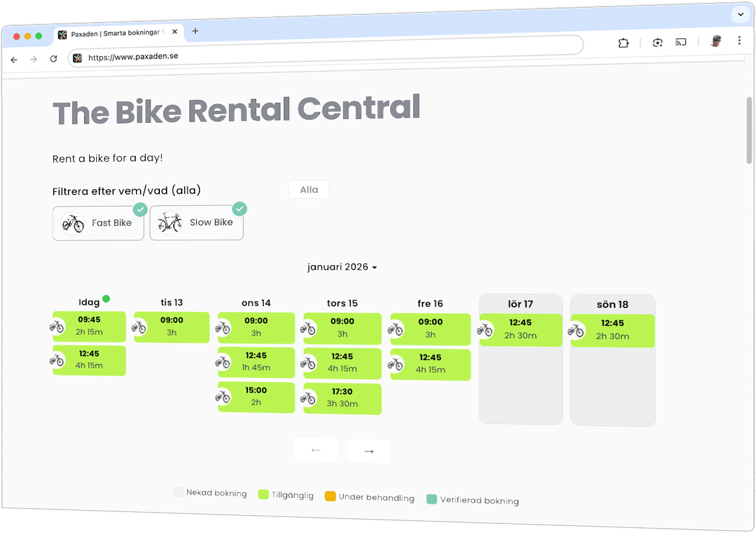Viewport: 756px width, 533px height.
Task: Click the bike icon on lör 17 12:45 booking
Action: pos(485,330)
